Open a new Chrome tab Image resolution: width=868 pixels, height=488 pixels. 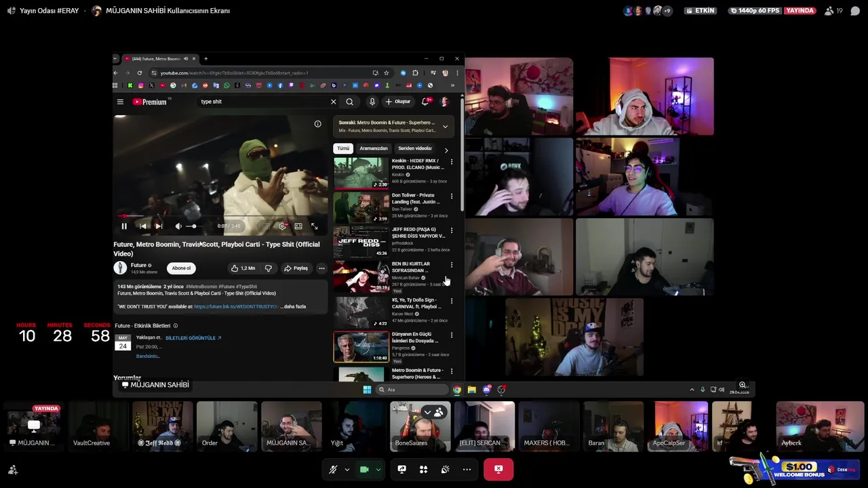205,58
